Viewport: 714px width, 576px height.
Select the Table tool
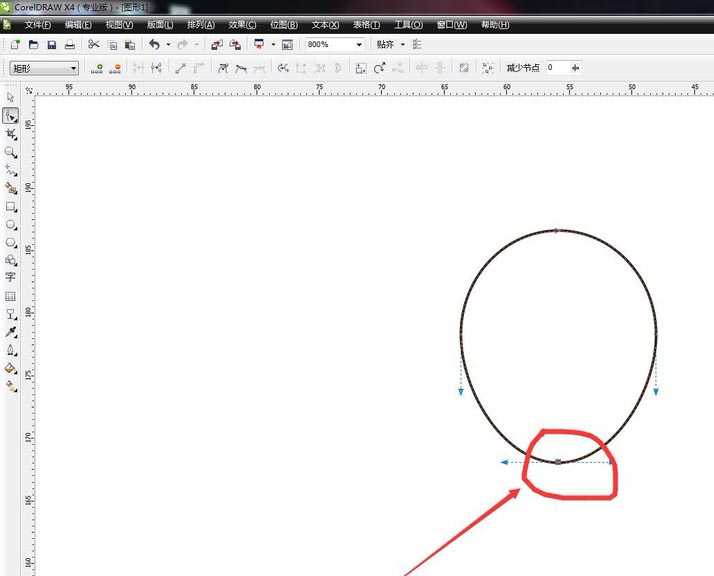[x=10, y=296]
